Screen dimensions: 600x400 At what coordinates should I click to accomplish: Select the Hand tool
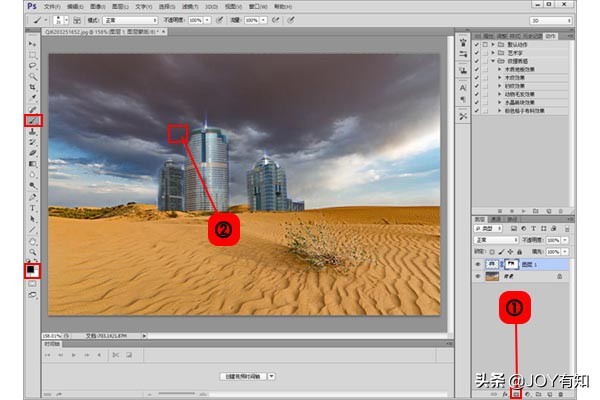point(33,241)
